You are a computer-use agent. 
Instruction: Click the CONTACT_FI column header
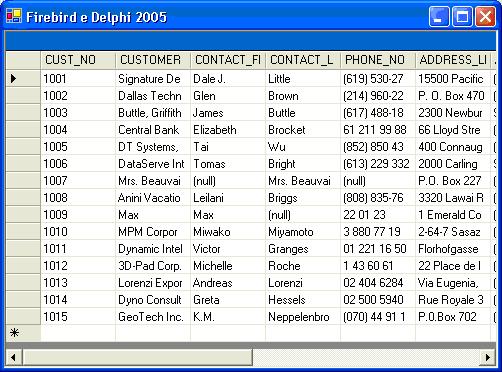point(228,60)
